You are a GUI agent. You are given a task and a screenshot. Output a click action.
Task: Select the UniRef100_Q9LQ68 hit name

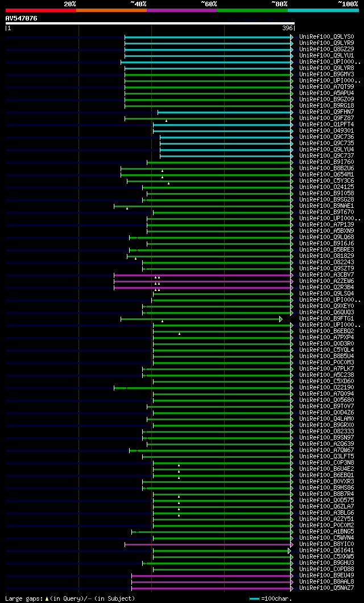coord(327,237)
